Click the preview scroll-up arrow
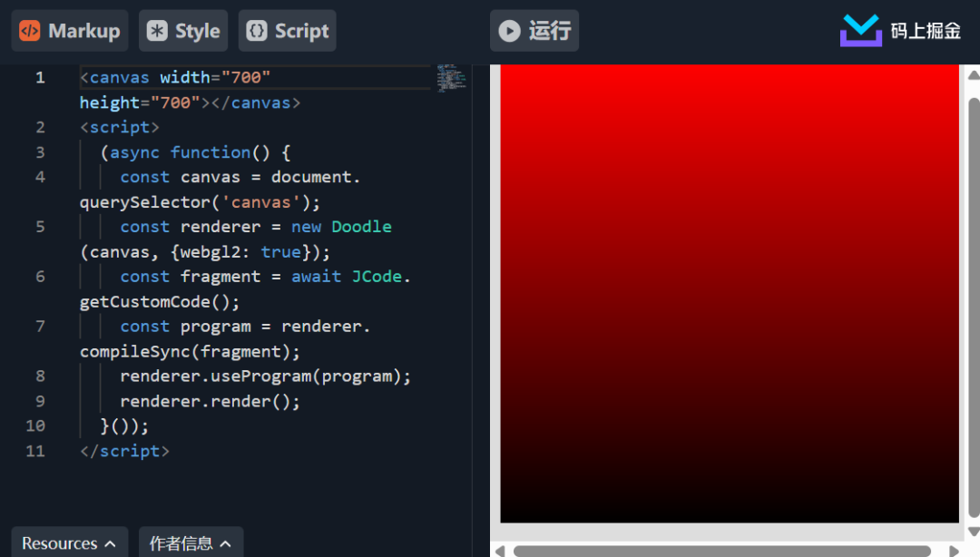The image size is (980, 557). 974,75
